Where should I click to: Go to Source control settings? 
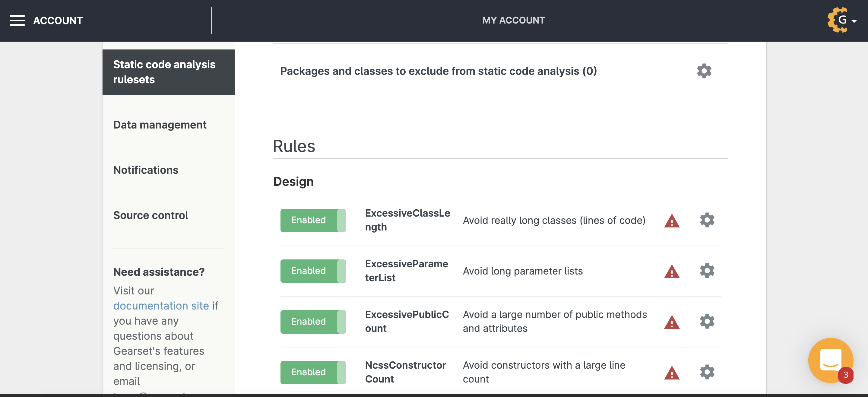[150, 215]
